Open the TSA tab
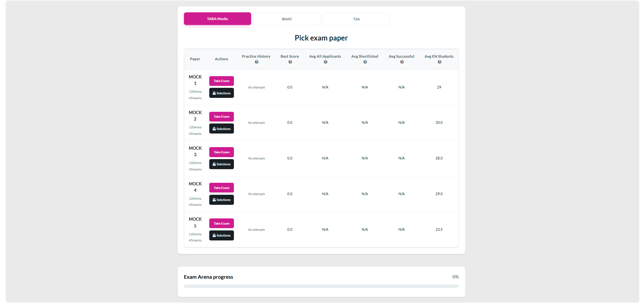This screenshot has width=644, height=303. coord(356,19)
